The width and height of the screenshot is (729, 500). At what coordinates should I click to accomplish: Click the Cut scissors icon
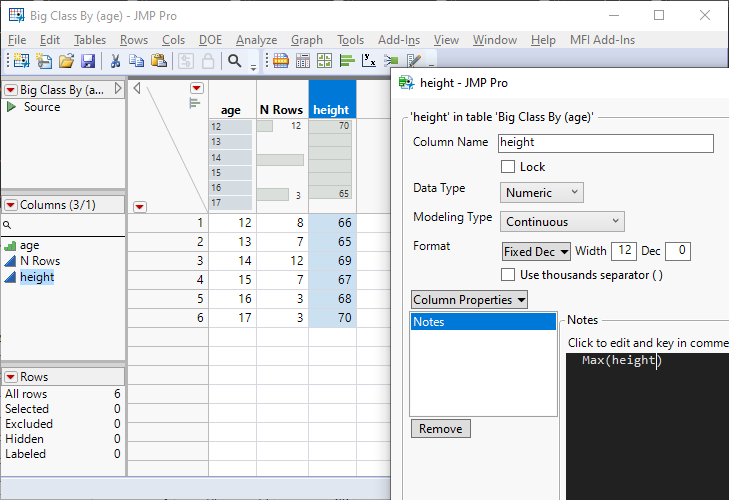[x=115, y=60]
